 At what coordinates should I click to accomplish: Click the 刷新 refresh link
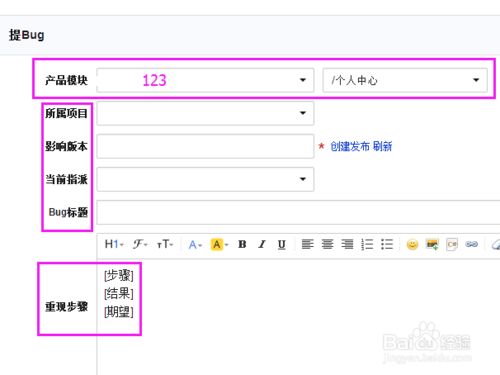click(382, 146)
